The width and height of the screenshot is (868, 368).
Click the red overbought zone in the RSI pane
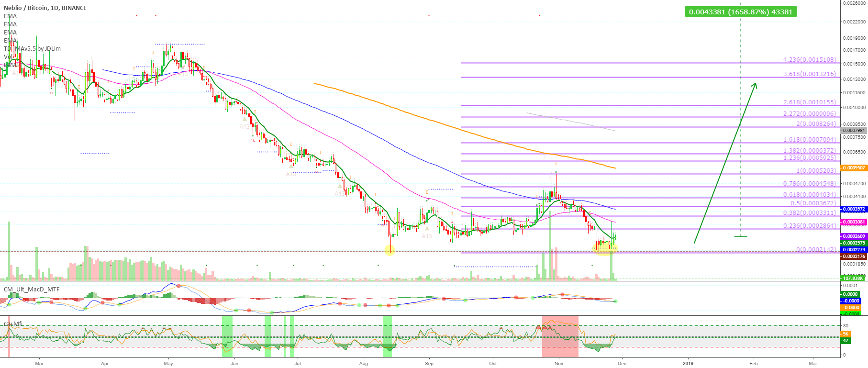point(560,336)
